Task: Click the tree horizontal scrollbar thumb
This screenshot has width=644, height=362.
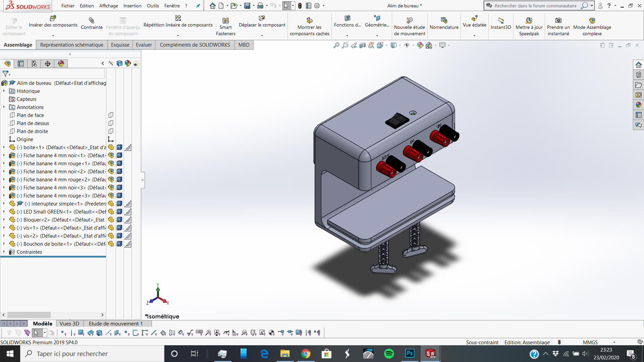Action: click(29, 315)
